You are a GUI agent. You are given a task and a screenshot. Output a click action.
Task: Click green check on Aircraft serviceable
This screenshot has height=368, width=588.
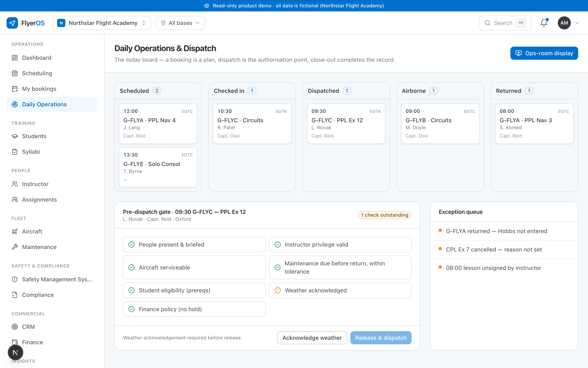[131, 267]
